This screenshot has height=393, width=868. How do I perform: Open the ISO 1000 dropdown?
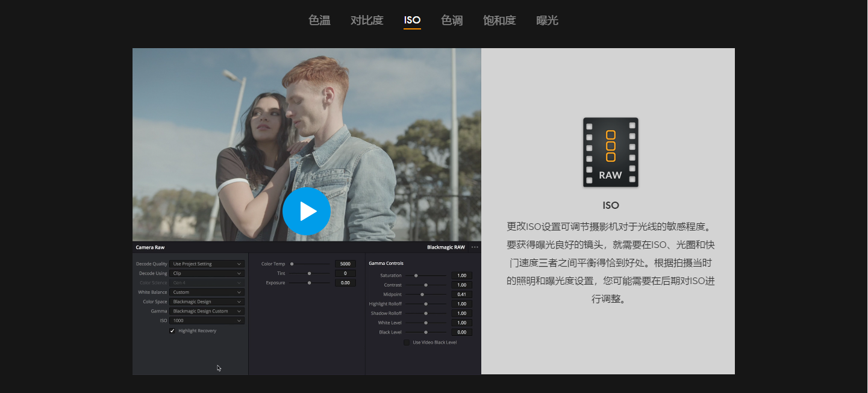click(x=207, y=321)
